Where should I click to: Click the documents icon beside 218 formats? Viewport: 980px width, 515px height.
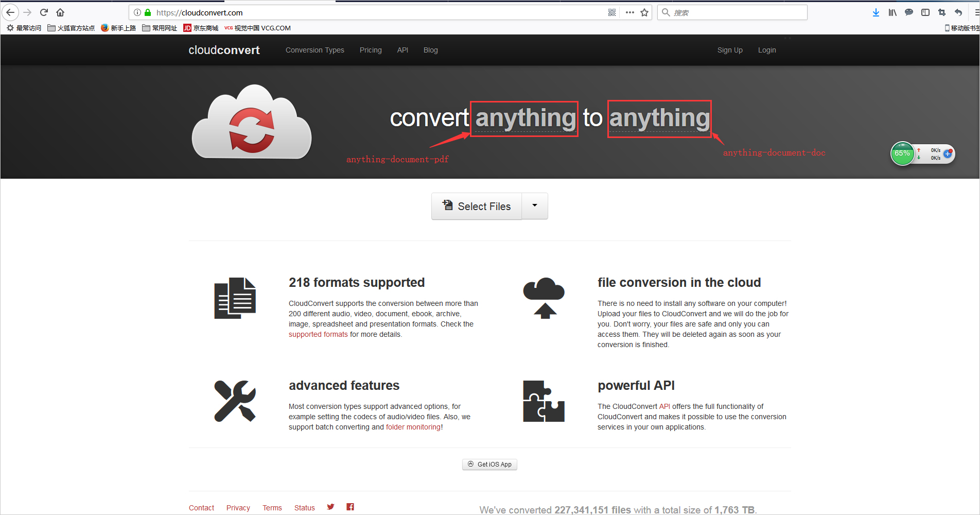235,298
